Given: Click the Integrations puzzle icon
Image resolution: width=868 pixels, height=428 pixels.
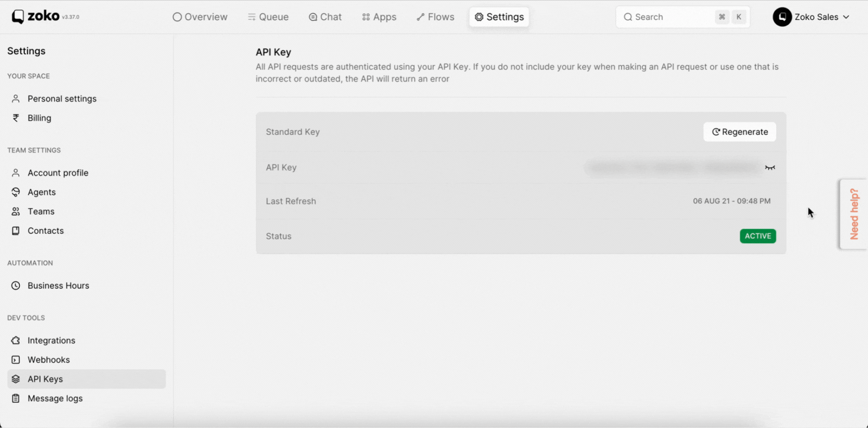Looking at the screenshot, I should point(16,340).
